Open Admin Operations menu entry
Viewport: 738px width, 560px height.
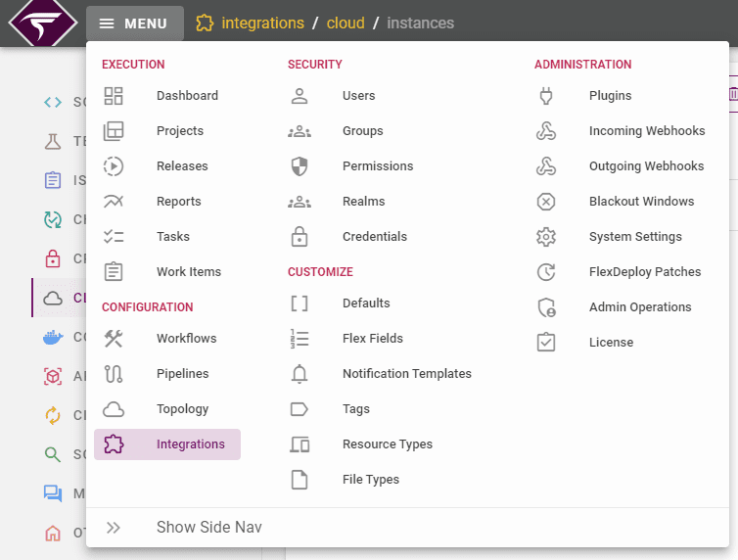(640, 307)
